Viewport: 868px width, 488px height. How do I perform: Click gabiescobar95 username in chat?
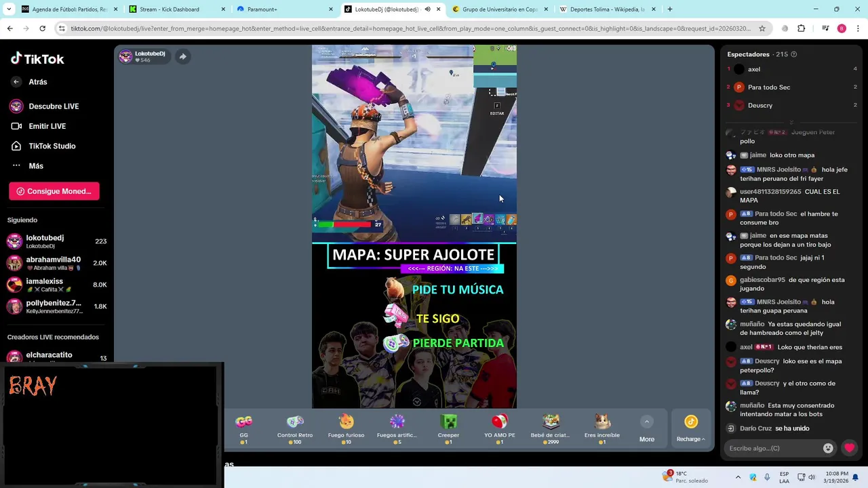[762, 280]
